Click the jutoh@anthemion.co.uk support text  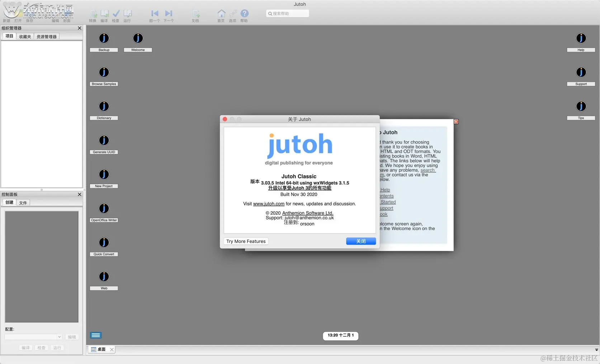309,218
